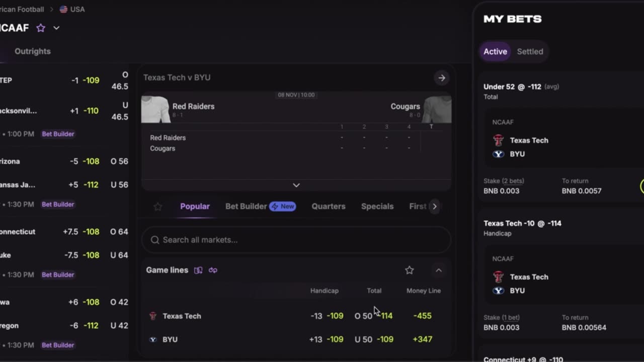
Task: Click Texas Tech logo in Handicap -10 bet
Action: pyautogui.click(x=498, y=277)
